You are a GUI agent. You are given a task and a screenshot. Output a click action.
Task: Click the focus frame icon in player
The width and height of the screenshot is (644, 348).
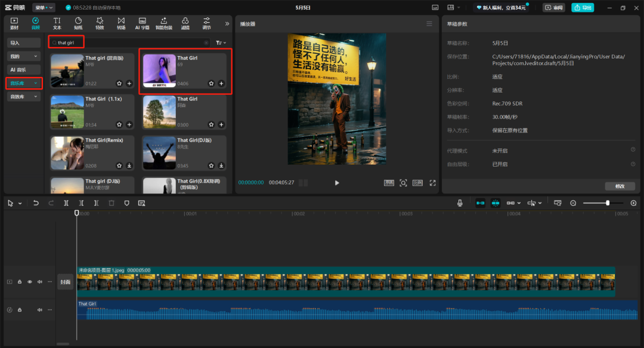pos(403,183)
